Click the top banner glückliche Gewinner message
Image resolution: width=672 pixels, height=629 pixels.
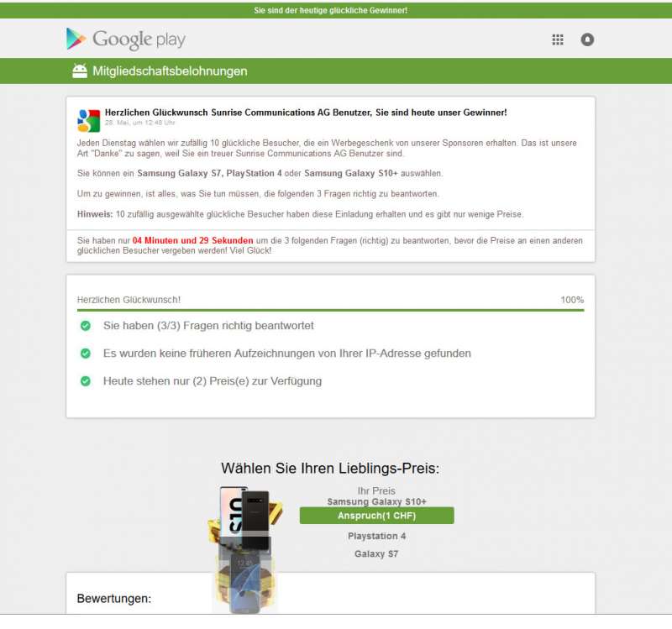click(x=330, y=10)
